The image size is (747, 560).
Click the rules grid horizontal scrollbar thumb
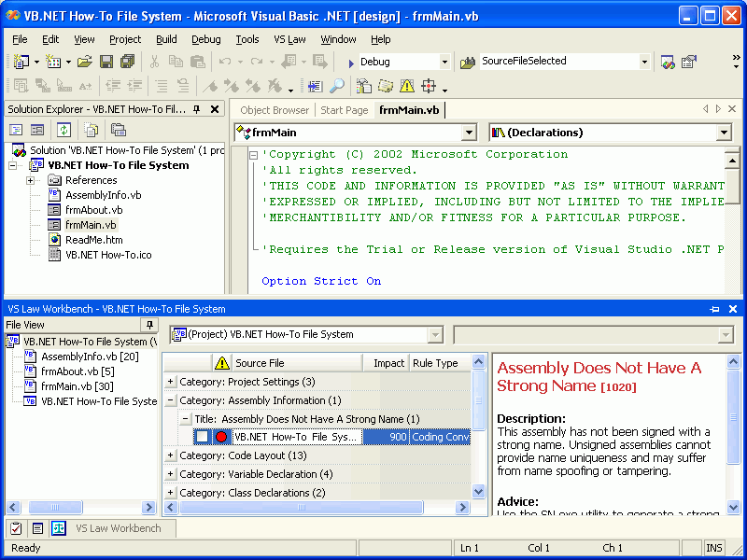[x=301, y=507]
